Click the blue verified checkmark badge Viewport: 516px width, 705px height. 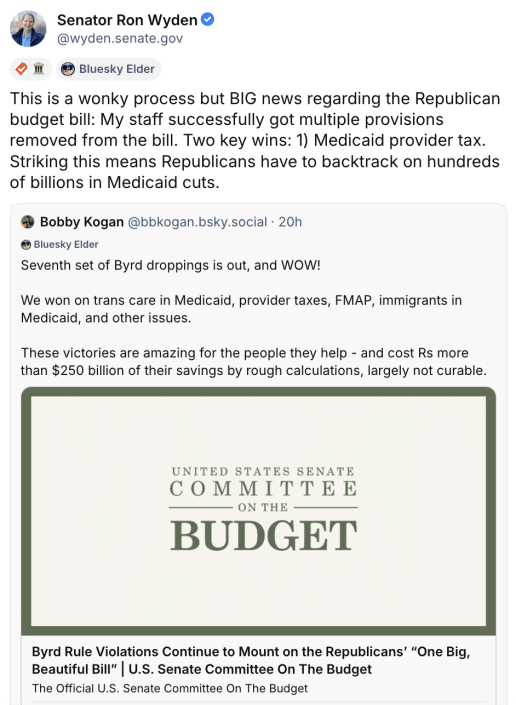[207, 20]
